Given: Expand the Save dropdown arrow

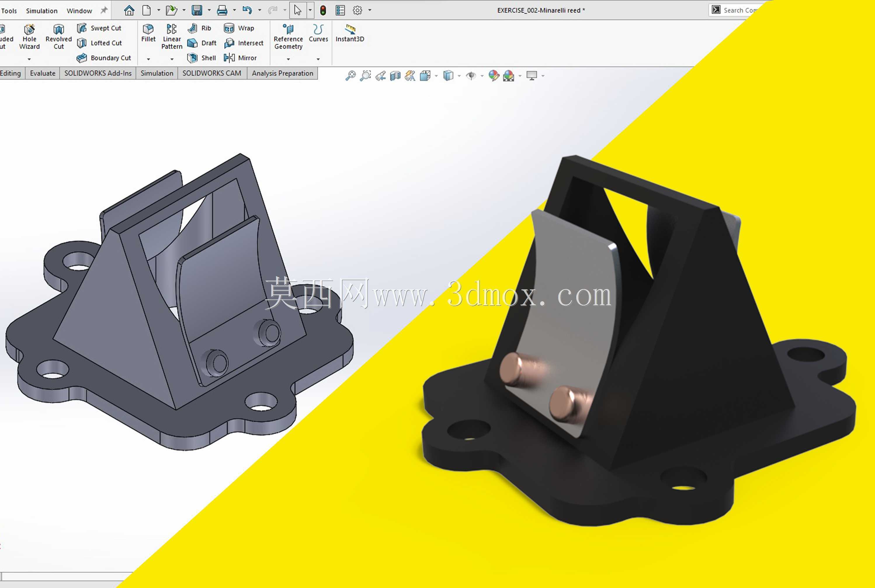Looking at the screenshot, I should click(209, 11).
